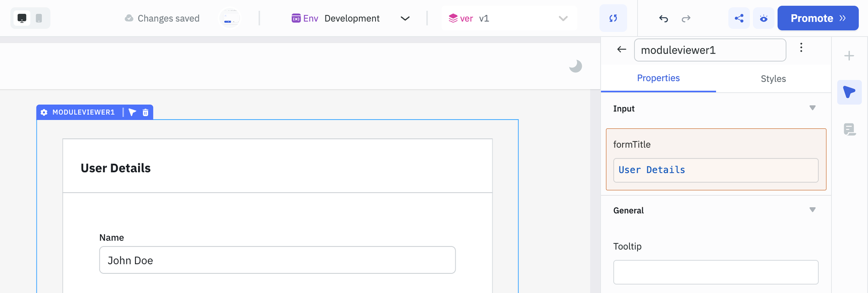Click the user avatar thumbnail
Image resolution: width=868 pixels, height=293 pixels.
click(230, 18)
